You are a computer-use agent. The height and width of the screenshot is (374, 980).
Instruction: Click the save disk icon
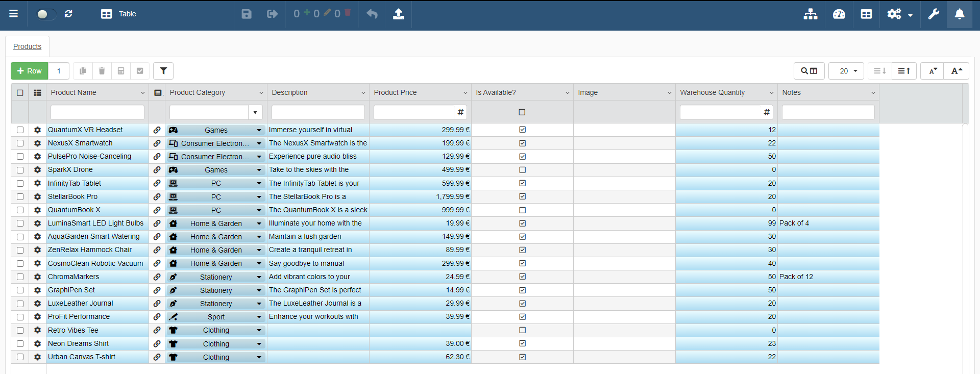point(247,14)
